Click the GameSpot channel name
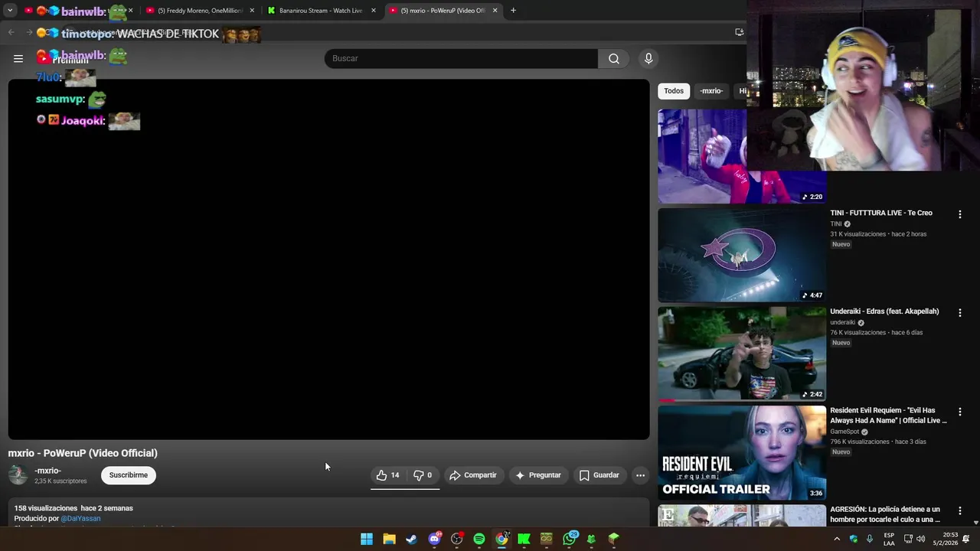This screenshot has height=551, width=980. click(844, 432)
